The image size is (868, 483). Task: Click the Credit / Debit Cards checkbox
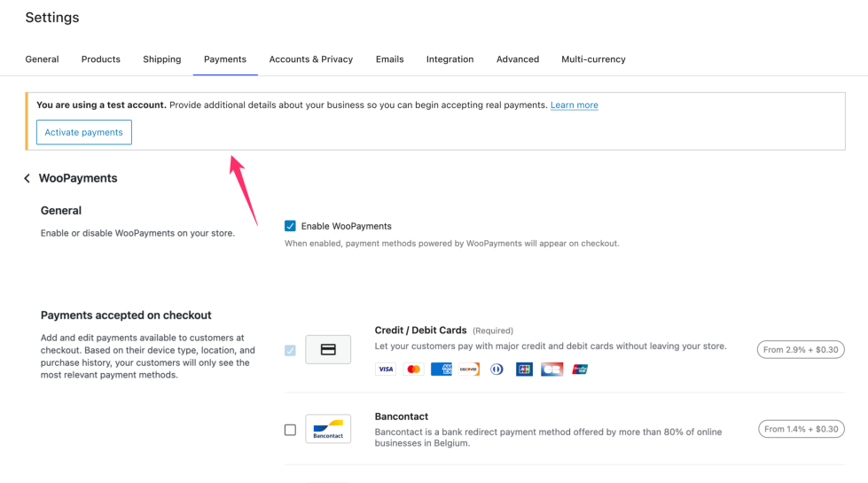290,350
